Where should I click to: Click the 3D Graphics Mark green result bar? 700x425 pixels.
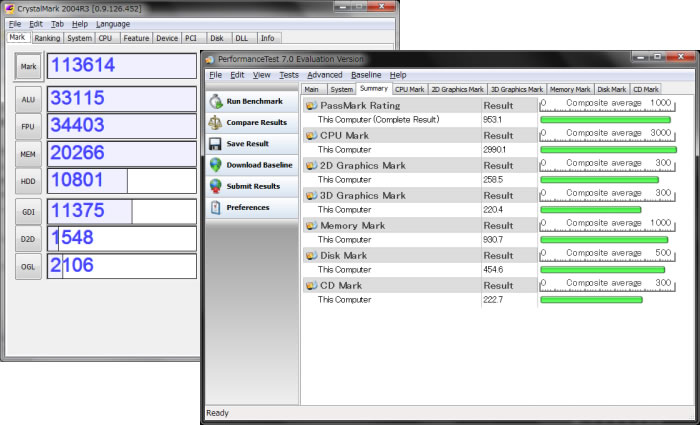(591, 209)
